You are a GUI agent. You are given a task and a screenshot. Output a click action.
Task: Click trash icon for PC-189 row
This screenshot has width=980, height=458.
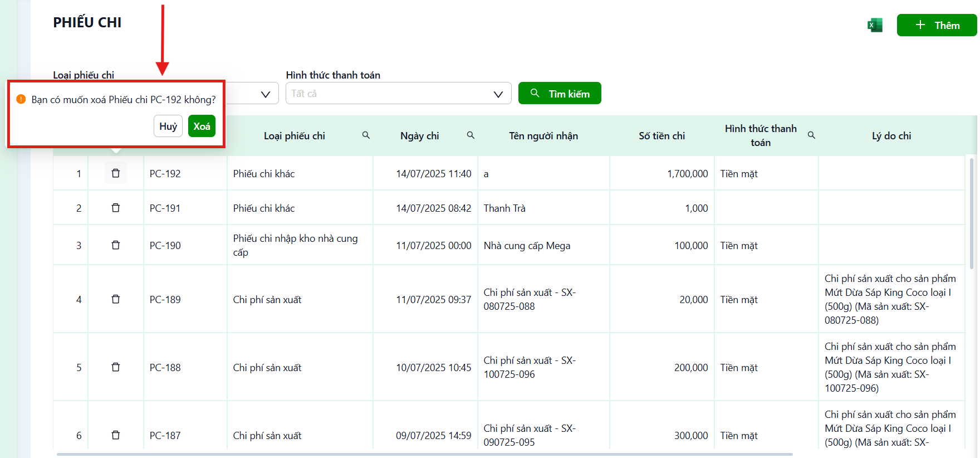[x=116, y=299]
